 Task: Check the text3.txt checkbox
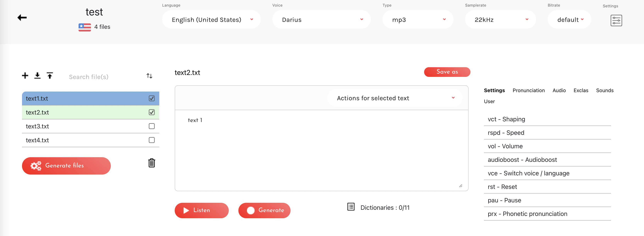152,126
